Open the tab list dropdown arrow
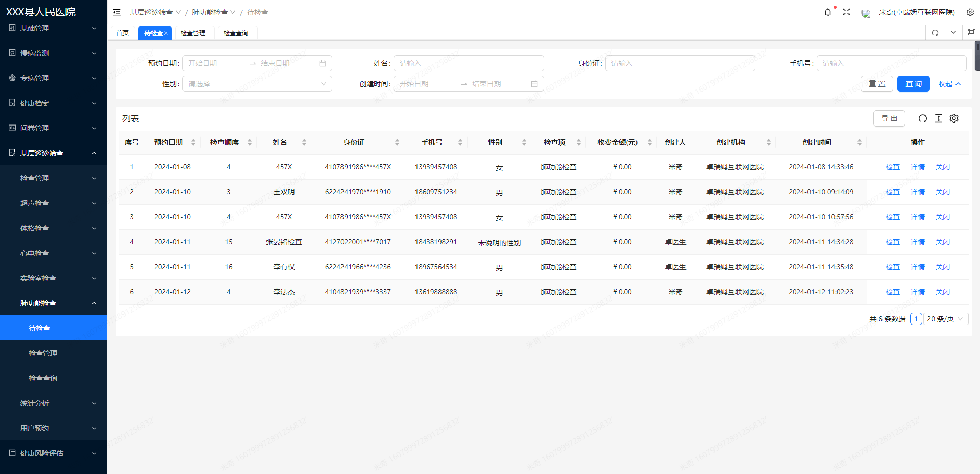Image resolution: width=980 pixels, height=474 pixels. [x=953, y=32]
